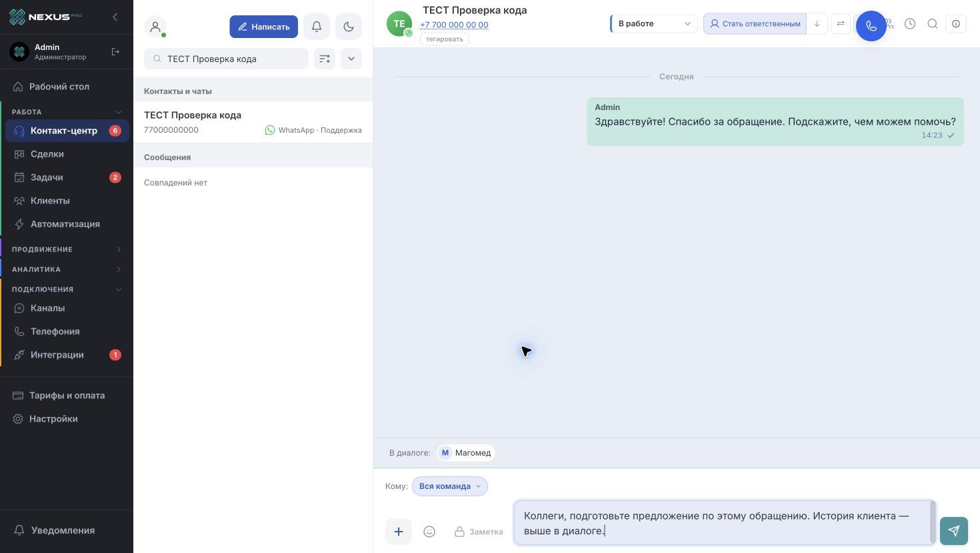Click the transfer dialog arrows icon
Image resolution: width=980 pixels, height=553 pixels.
[x=841, y=24]
